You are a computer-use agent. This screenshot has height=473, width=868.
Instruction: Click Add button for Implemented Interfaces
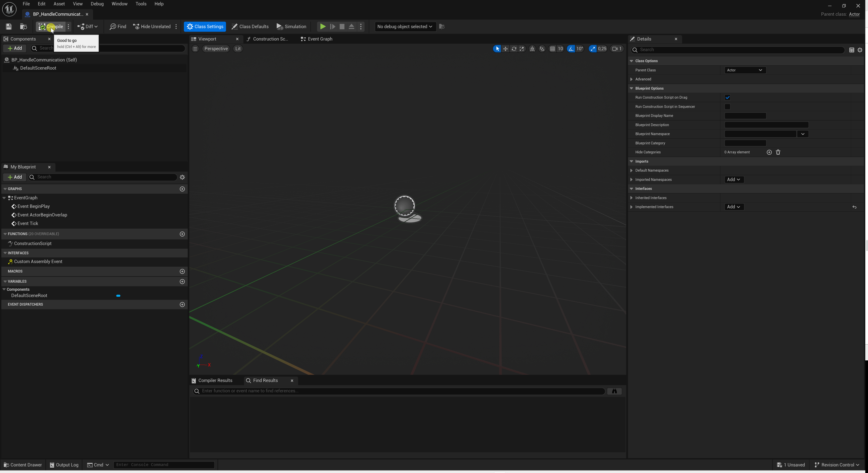(x=733, y=207)
